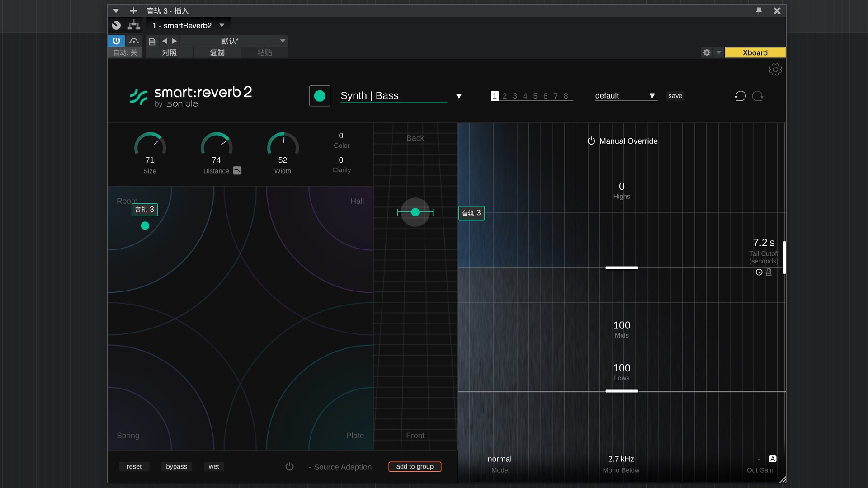Go to previous preset arrow
The image size is (868, 488).
click(165, 41)
